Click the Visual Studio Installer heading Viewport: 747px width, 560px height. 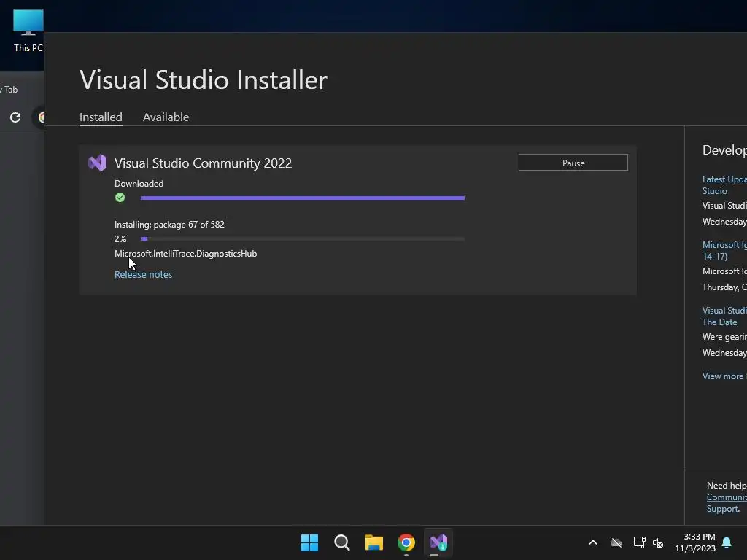[x=204, y=80]
